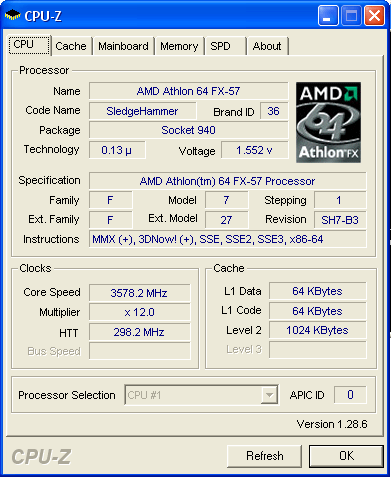Image resolution: width=391 pixels, height=477 pixels.
Task: Switch to the Cache tab
Action: [71, 46]
